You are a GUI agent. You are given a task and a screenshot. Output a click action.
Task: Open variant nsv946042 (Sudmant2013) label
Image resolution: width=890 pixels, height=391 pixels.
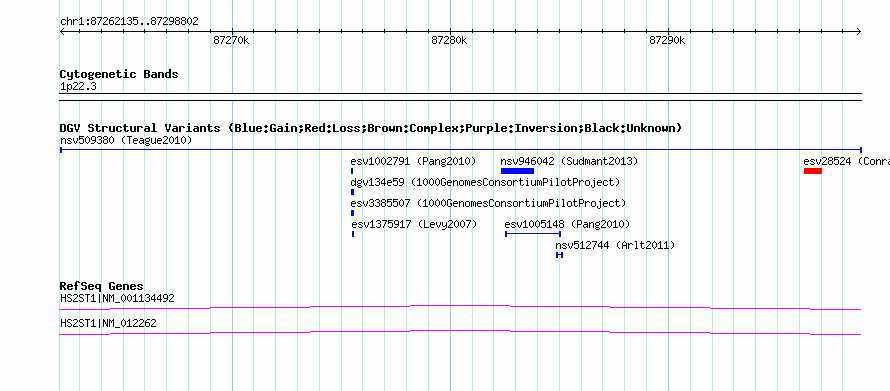tap(569, 161)
